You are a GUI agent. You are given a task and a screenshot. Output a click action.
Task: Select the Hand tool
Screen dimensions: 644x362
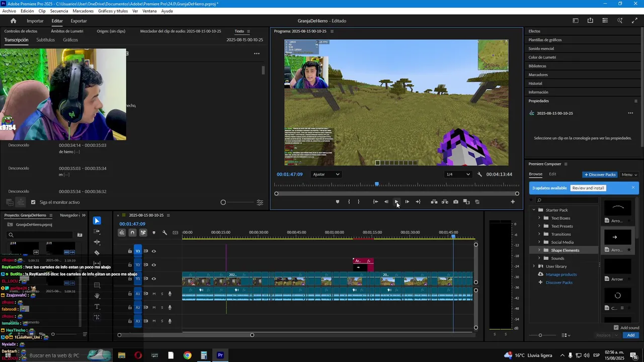[x=97, y=296]
